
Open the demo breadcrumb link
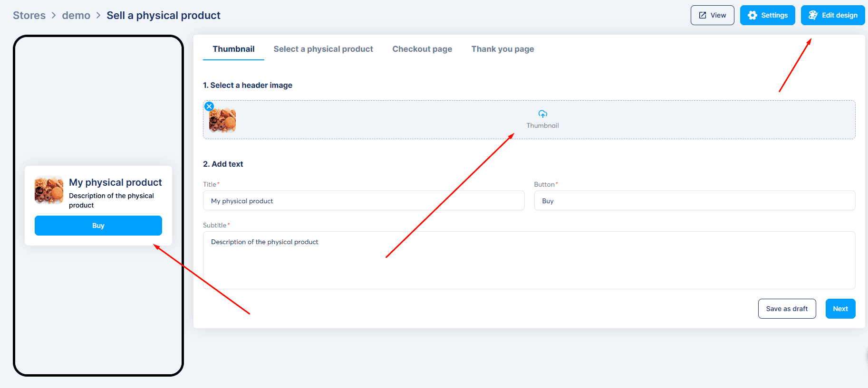pos(76,15)
